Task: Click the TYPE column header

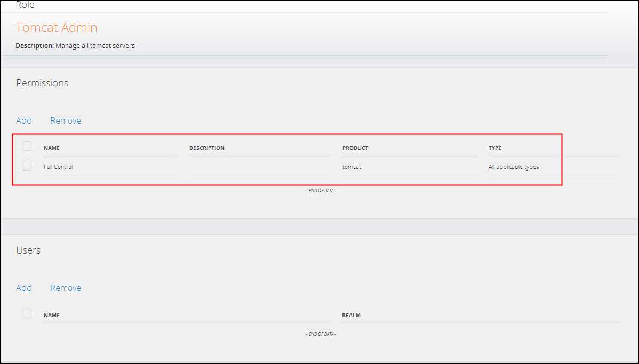Action: point(495,148)
